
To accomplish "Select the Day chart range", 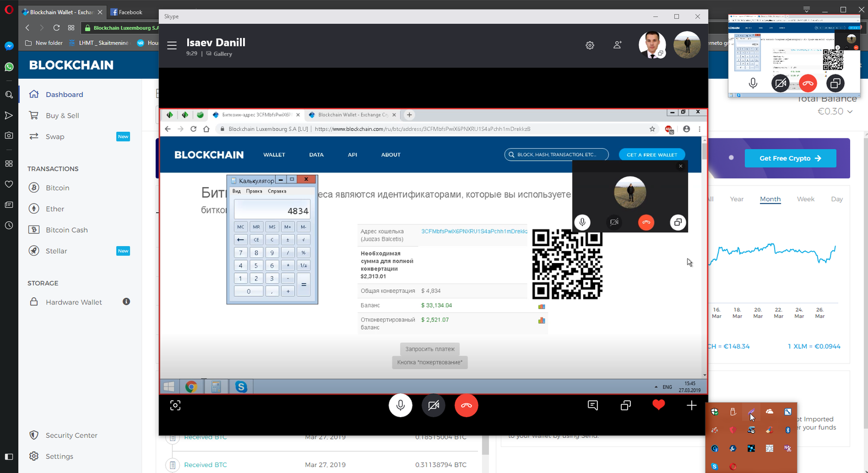I will 837,199.
